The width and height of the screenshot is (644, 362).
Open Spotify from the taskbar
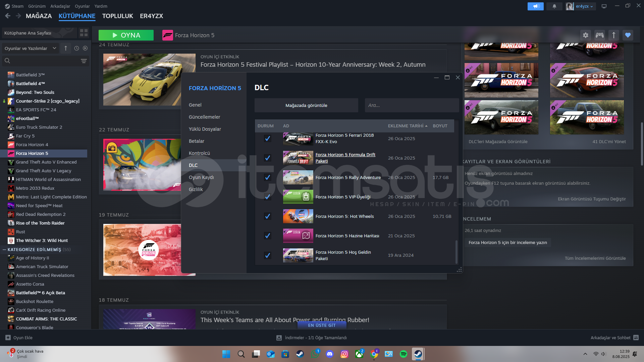click(403, 354)
